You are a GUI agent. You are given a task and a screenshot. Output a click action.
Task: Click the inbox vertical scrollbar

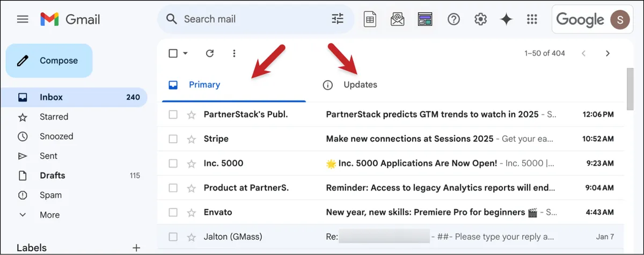630,89
